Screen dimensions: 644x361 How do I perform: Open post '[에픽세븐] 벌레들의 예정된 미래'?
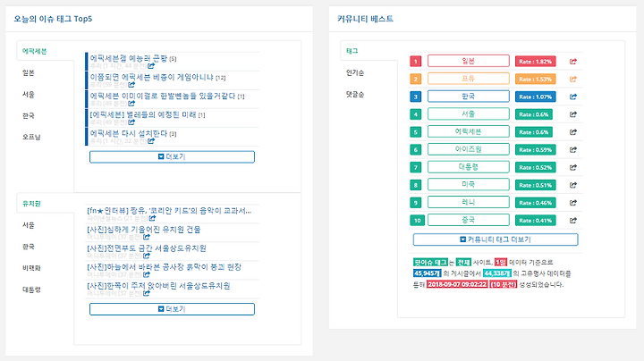click(143, 115)
